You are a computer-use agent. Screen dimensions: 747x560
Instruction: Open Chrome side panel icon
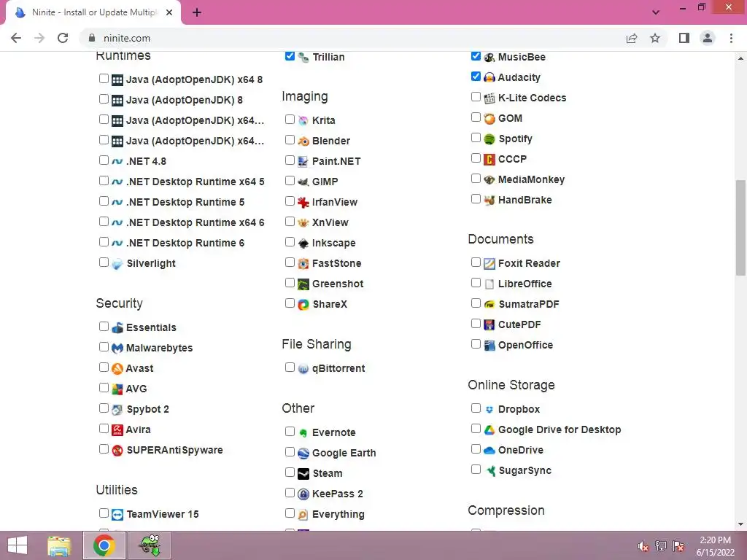coord(684,38)
